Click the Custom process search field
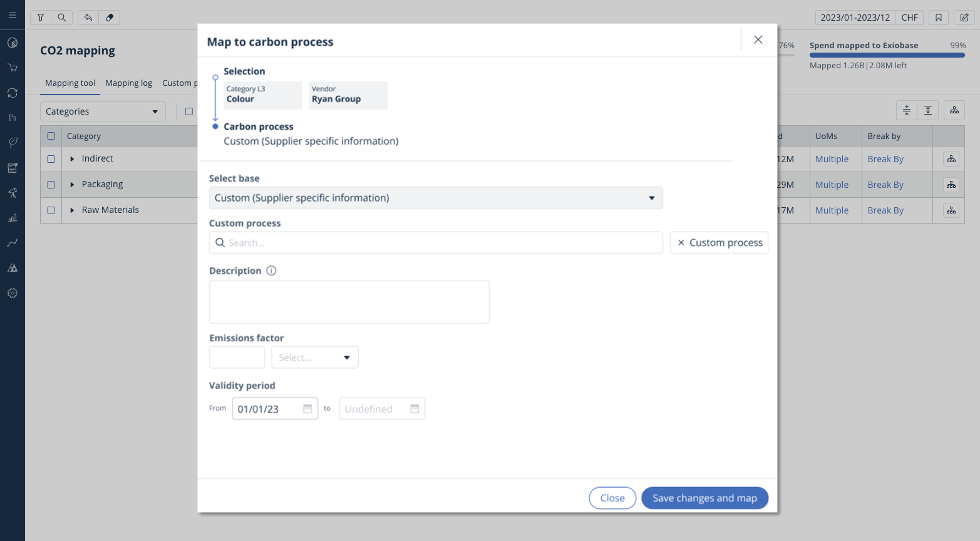The height and width of the screenshot is (541, 980). pyautogui.click(x=435, y=243)
